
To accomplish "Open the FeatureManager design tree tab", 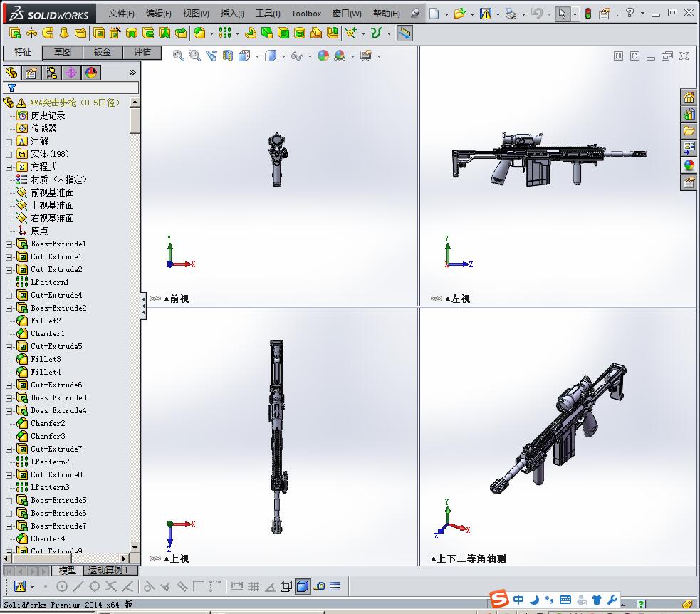I will [11, 73].
